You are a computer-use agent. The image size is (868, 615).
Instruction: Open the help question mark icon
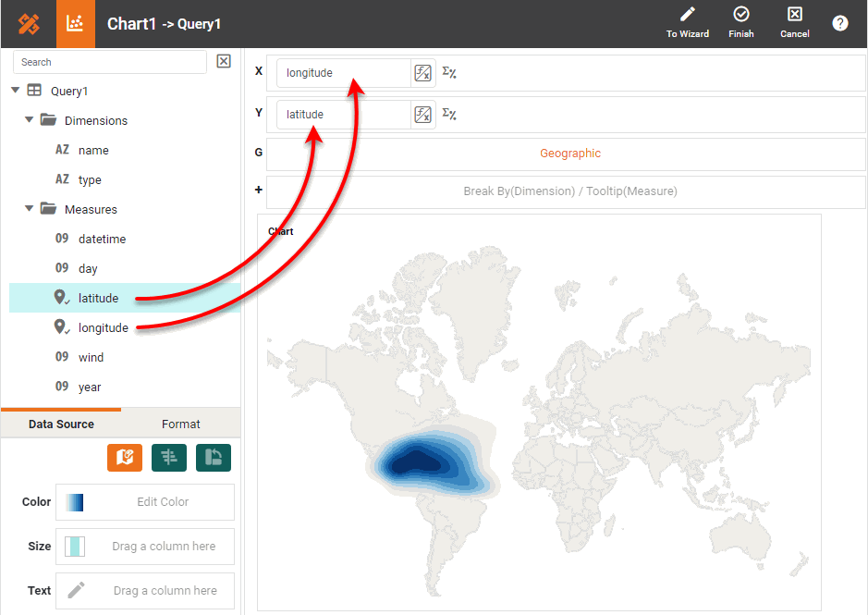[x=839, y=24]
